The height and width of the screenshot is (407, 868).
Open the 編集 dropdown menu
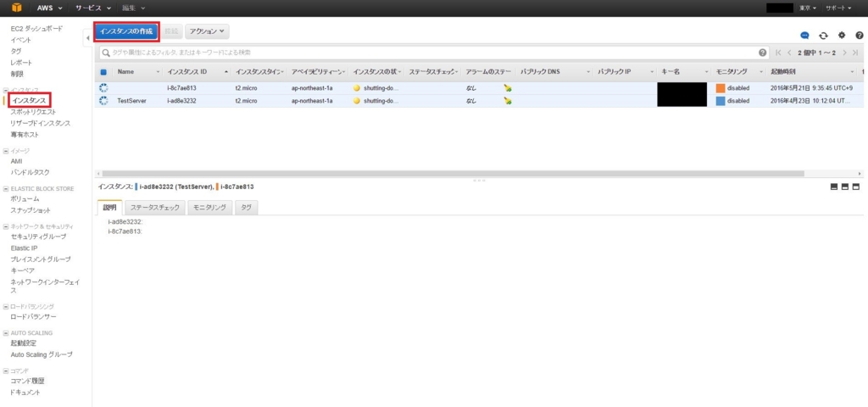click(134, 8)
